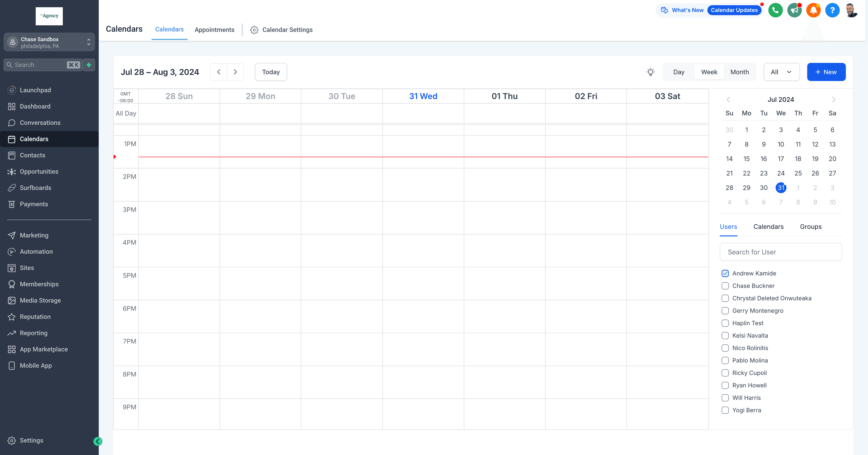Screen dimensions: 868x455
Task: Click the Search for User field
Action: (781, 252)
